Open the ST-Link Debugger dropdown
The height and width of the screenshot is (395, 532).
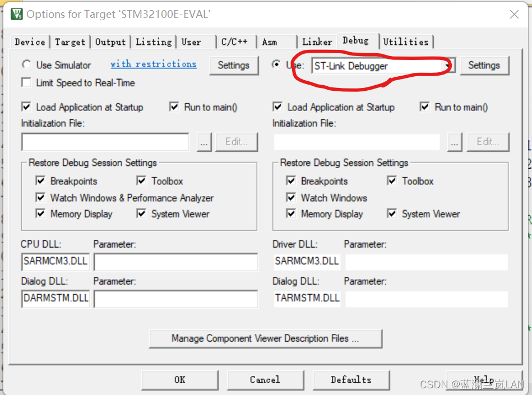click(x=447, y=66)
